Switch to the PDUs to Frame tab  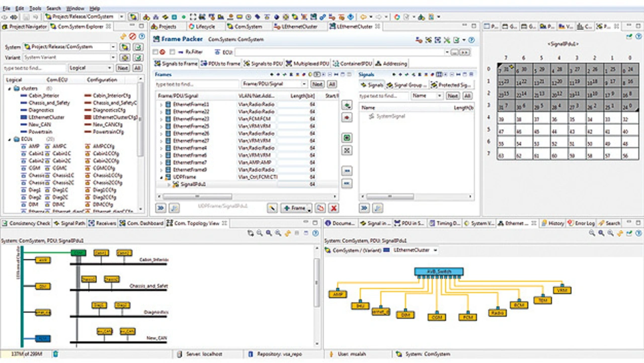tap(220, 63)
